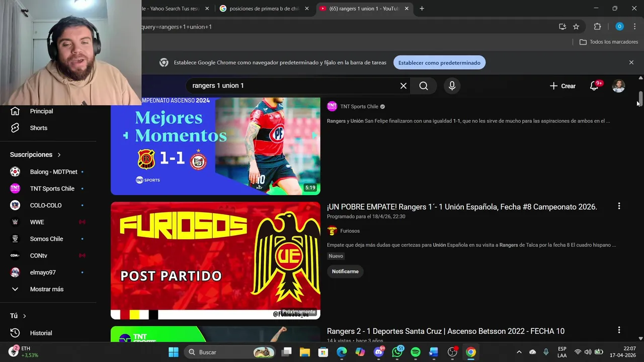The height and width of the screenshot is (362, 644).
Task: Open Discord from the taskbar
Action: point(378,352)
